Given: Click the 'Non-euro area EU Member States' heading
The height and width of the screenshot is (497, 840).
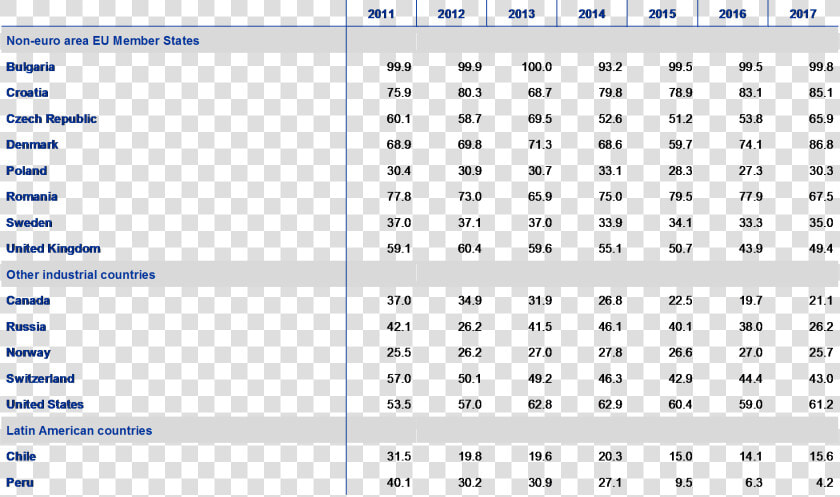Looking at the screenshot, I should coord(102,41).
